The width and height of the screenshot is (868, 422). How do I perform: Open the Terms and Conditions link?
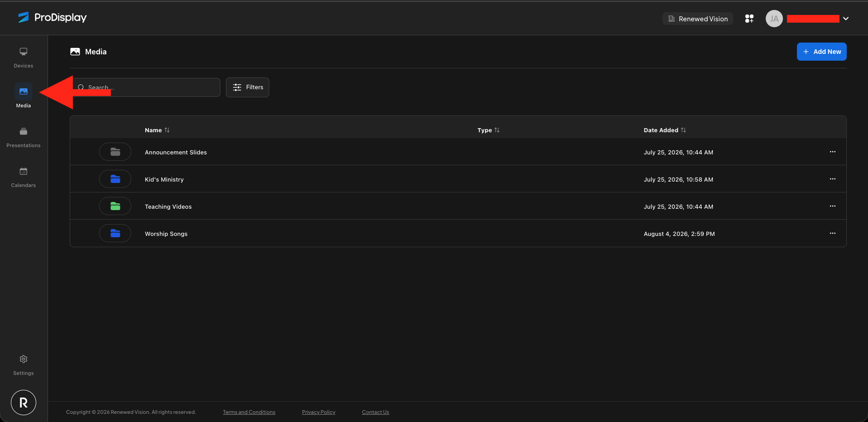tap(249, 412)
